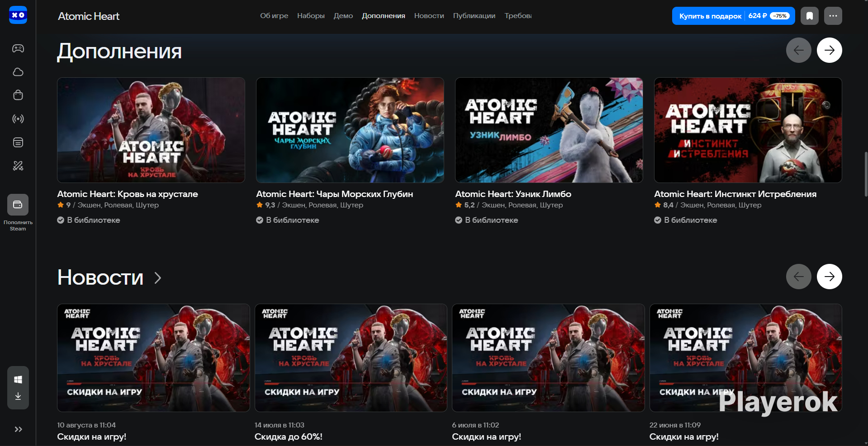Switch to the Публикации tab

(474, 16)
